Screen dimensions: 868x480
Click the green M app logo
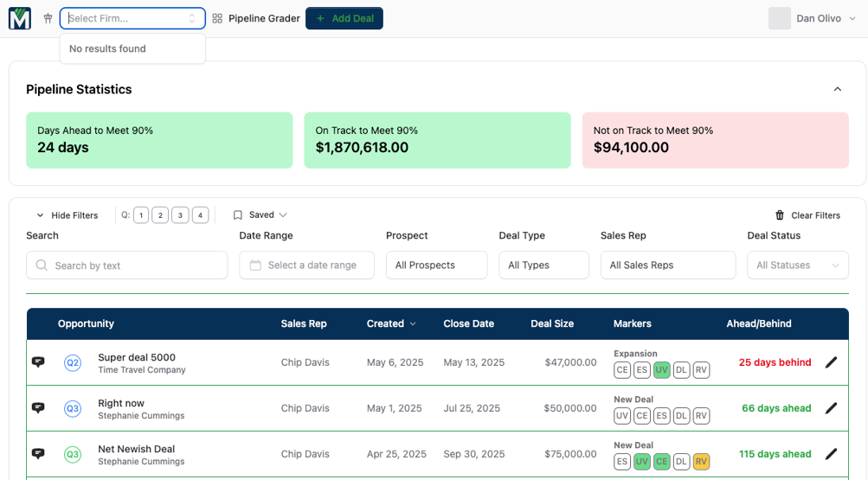point(20,18)
